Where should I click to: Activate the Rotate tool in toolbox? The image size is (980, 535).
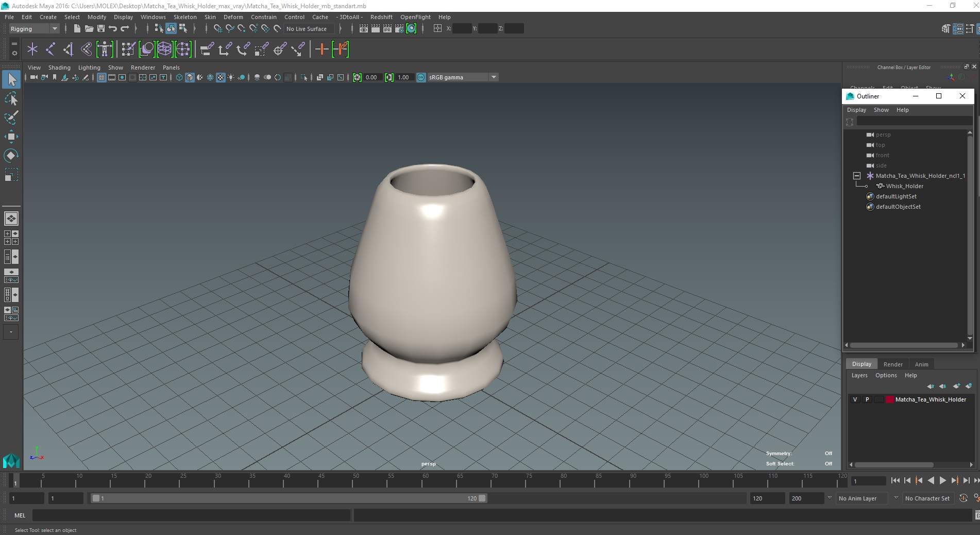[11, 156]
